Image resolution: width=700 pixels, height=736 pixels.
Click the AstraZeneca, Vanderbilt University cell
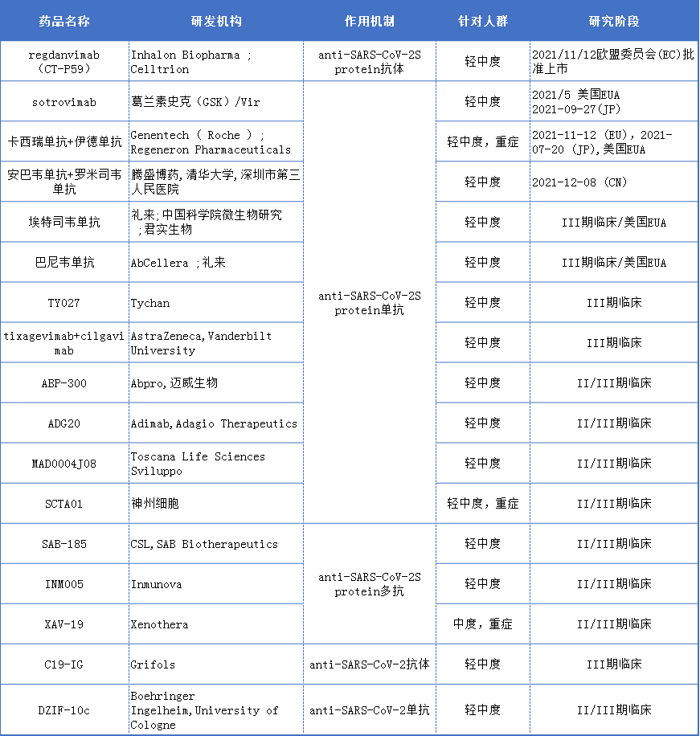pyautogui.click(x=216, y=342)
